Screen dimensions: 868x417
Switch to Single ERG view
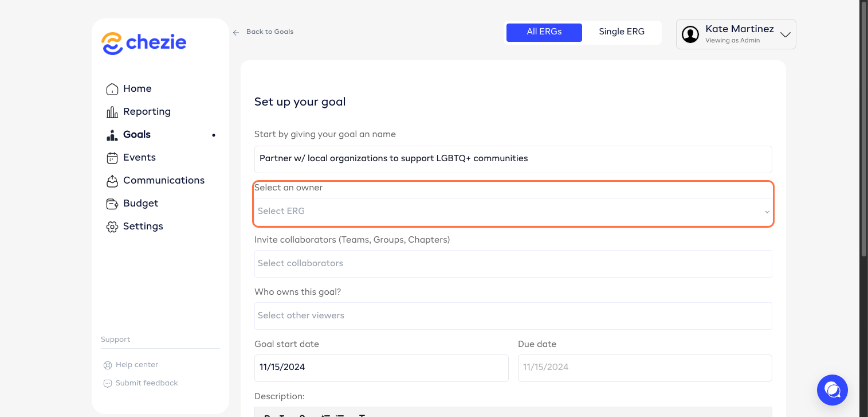pos(622,32)
